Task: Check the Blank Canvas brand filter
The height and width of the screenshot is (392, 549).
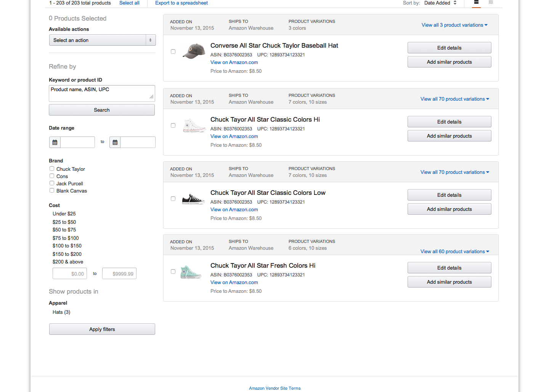Action: click(52, 190)
